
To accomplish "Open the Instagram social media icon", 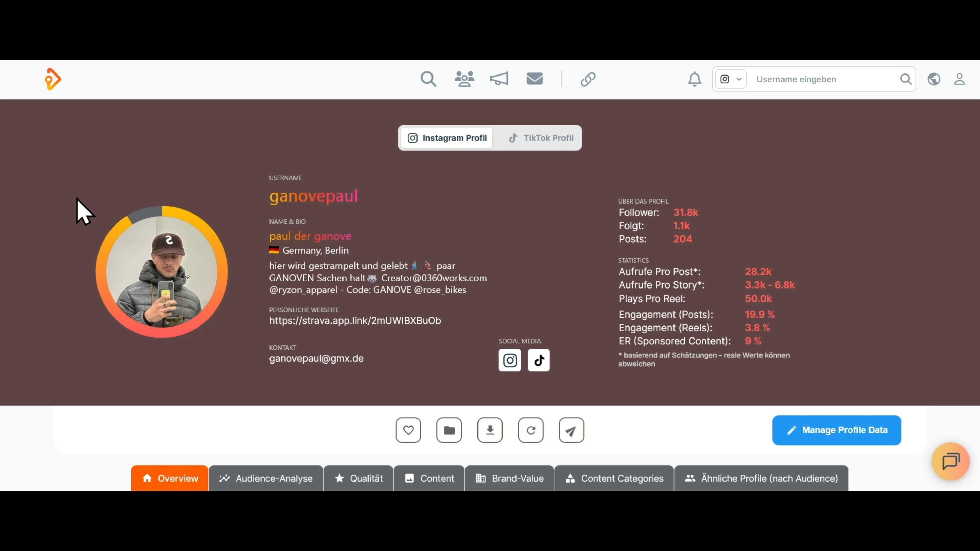I will pos(510,360).
